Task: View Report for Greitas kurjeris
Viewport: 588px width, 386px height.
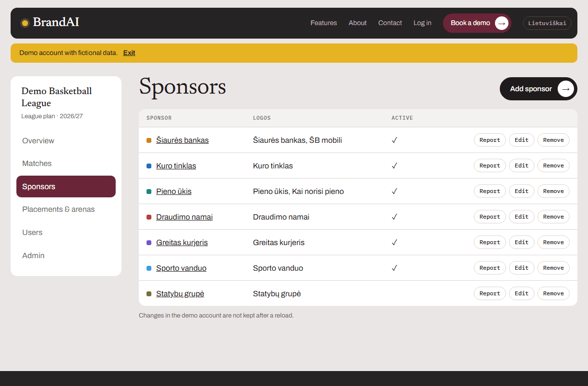Action: tap(490, 242)
